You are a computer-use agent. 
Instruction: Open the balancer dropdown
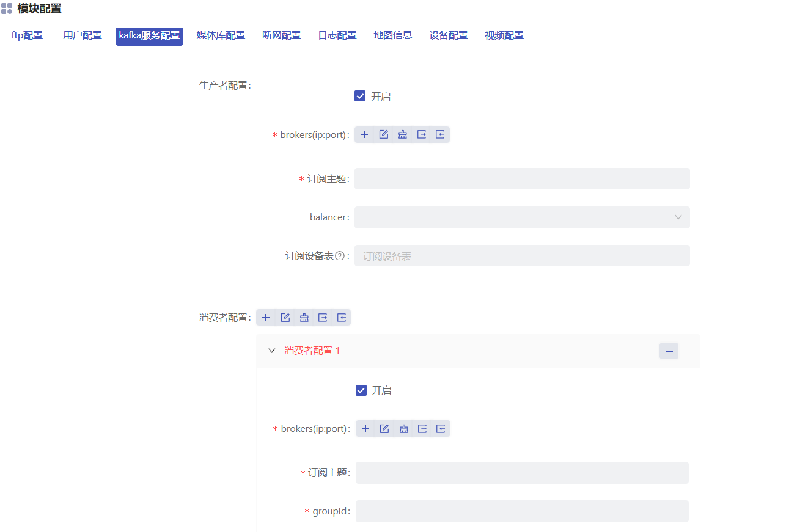522,217
